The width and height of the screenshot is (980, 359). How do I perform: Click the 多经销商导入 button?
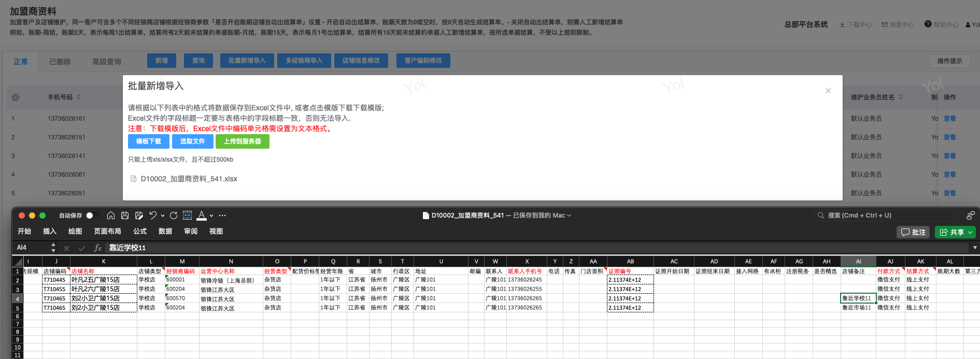(304, 61)
